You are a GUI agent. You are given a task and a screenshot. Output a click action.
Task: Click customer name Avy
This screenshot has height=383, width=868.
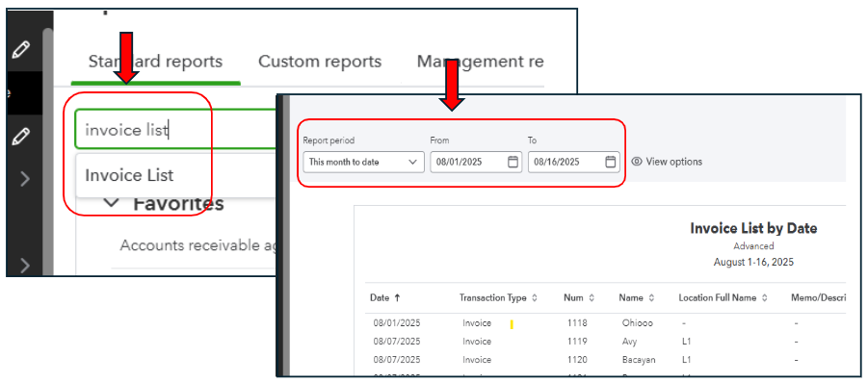(629, 342)
